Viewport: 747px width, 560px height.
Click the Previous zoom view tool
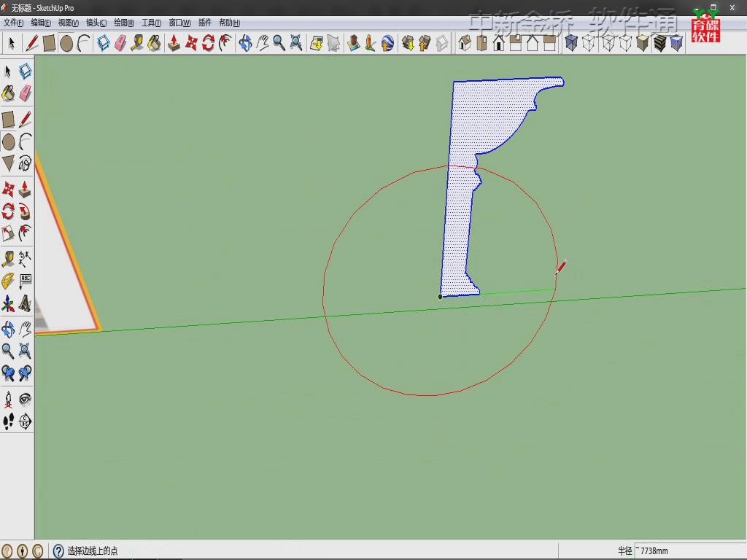[x=8, y=373]
